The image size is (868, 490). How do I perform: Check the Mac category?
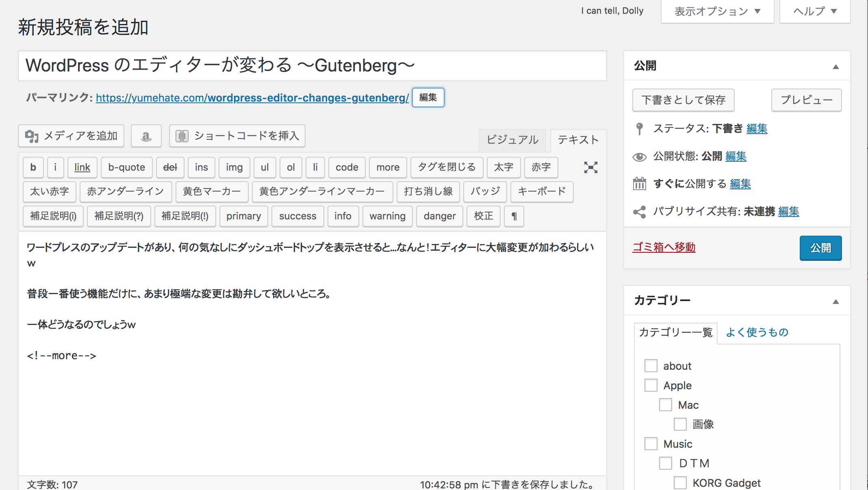point(666,405)
